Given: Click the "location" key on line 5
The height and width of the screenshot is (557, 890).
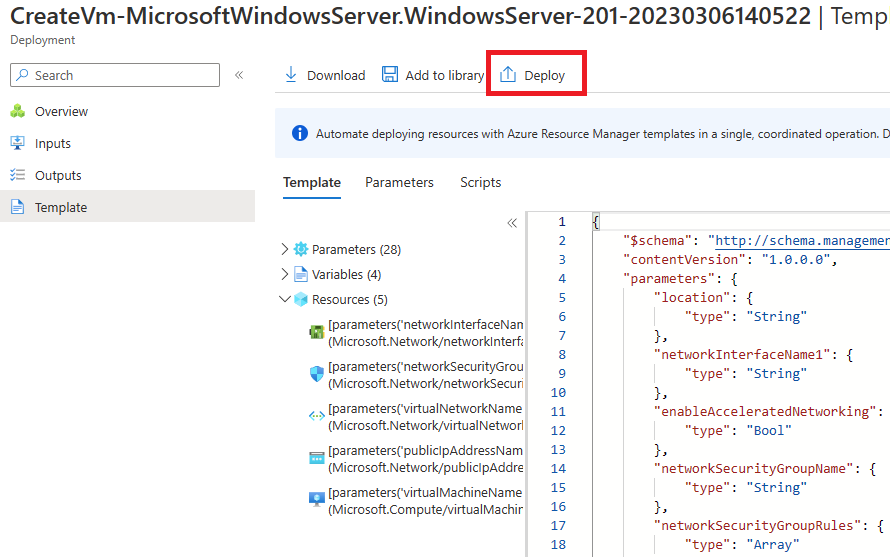Looking at the screenshot, I should [691, 298].
